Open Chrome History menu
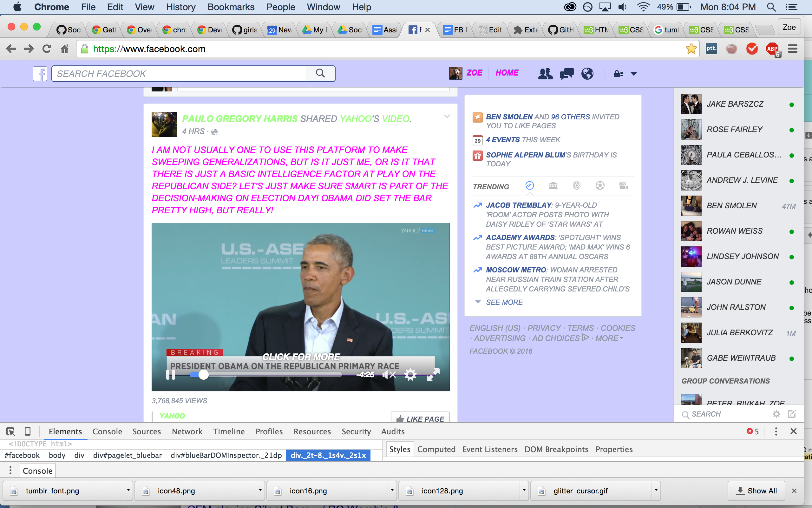This screenshot has width=812, height=508. (x=181, y=7)
